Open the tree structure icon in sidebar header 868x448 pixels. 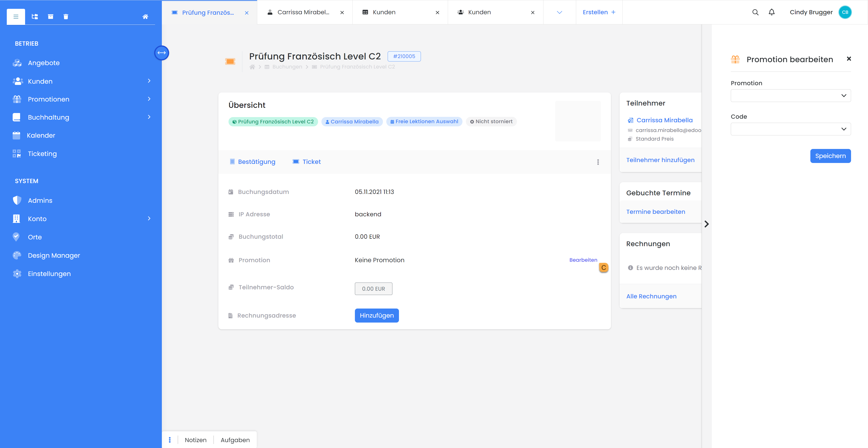(x=35, y=17)
